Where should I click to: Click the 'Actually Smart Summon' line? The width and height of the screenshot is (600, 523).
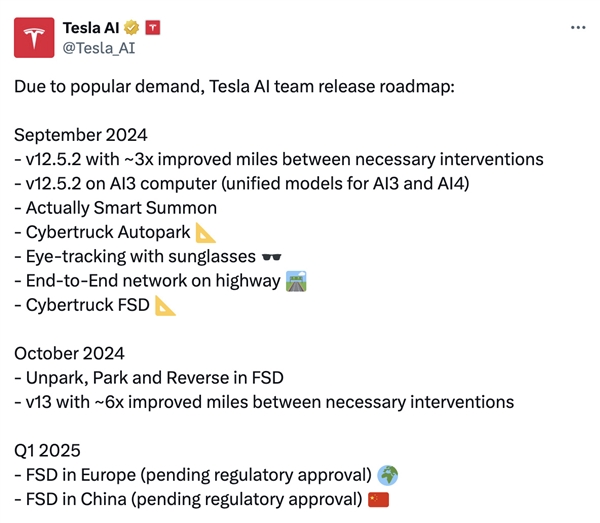click(x=115, y=208)
